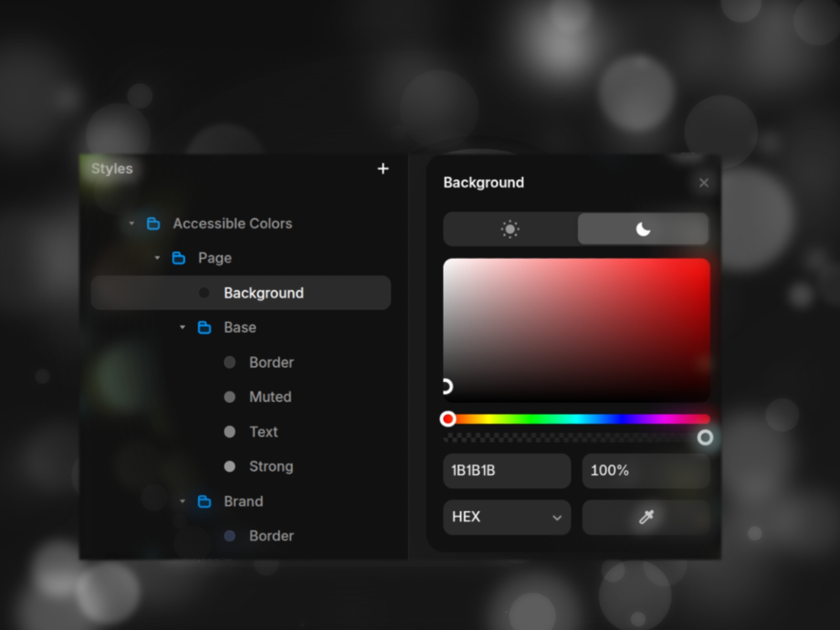Collapse the Accessible Colors group
The width and height of the screenshot is (840, 630).
[x=131, y=223]
